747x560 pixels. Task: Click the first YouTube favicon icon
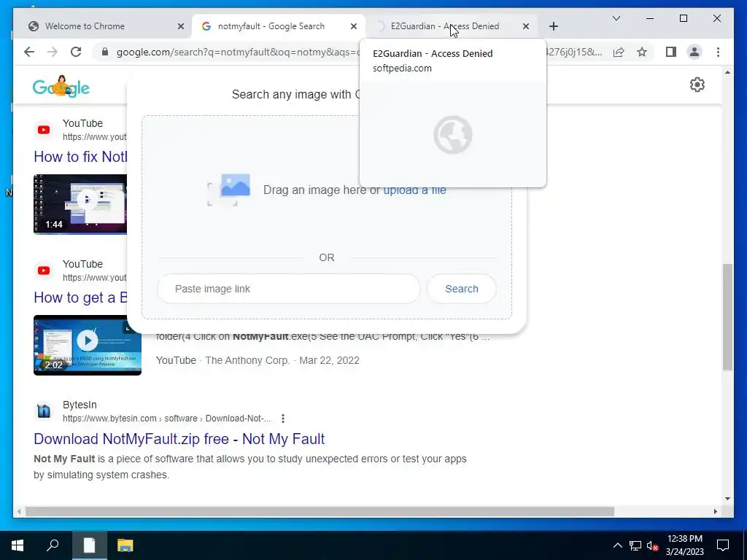(44, 130)
